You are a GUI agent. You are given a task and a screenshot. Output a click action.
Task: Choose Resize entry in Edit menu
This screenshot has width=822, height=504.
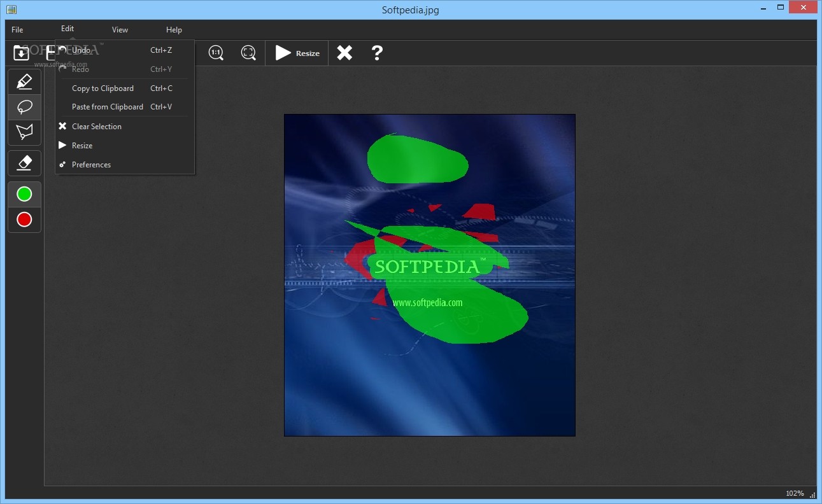click(x=125, y=146)
